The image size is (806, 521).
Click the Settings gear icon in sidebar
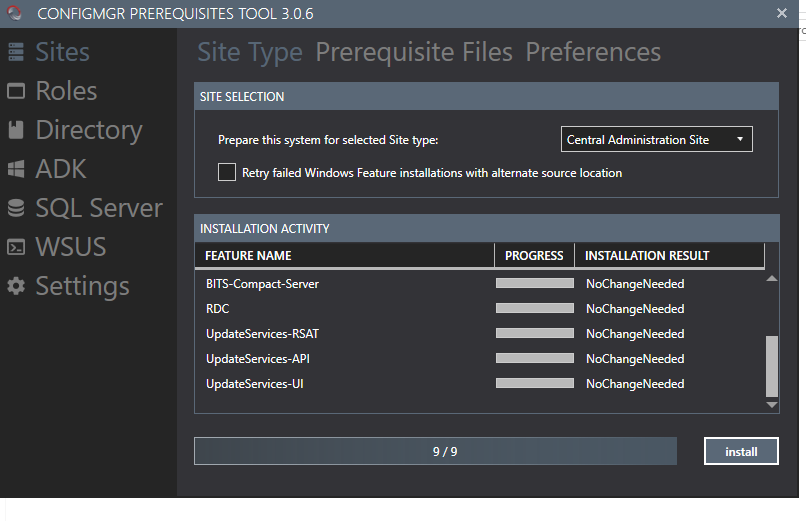(x=16, y=286)
